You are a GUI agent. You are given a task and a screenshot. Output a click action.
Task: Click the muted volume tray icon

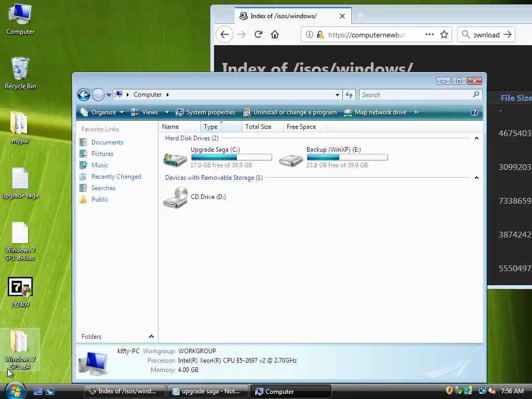(491, 391)
